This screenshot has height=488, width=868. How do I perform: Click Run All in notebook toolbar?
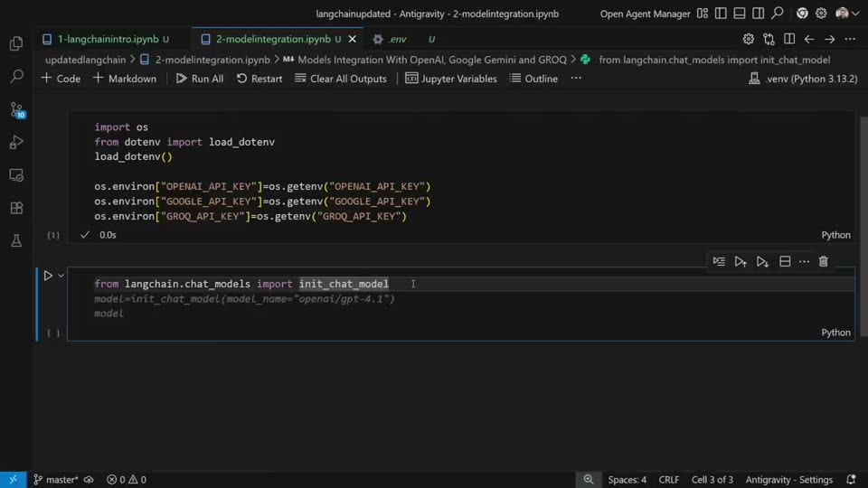(200, 79)
